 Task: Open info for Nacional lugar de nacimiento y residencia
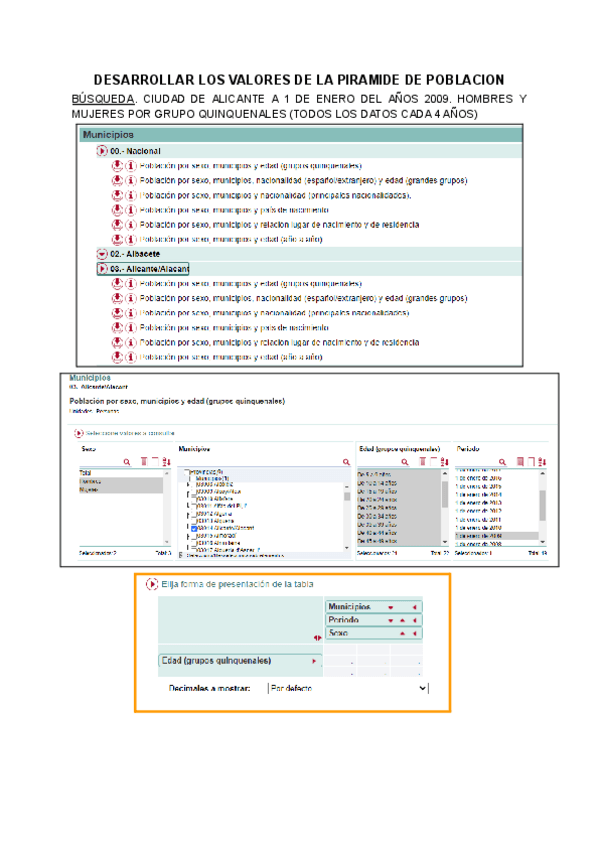click(131, 224)
